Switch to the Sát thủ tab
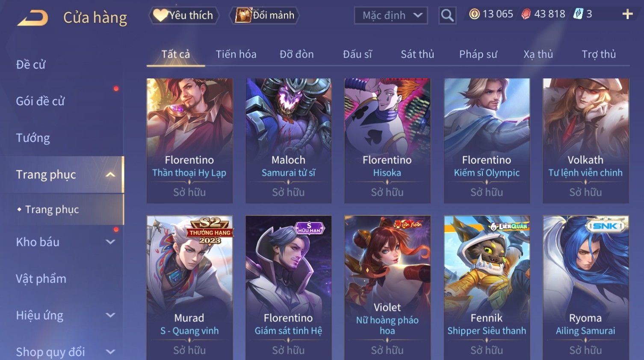This screenshot has height=360, width=644. coord(417,54)
